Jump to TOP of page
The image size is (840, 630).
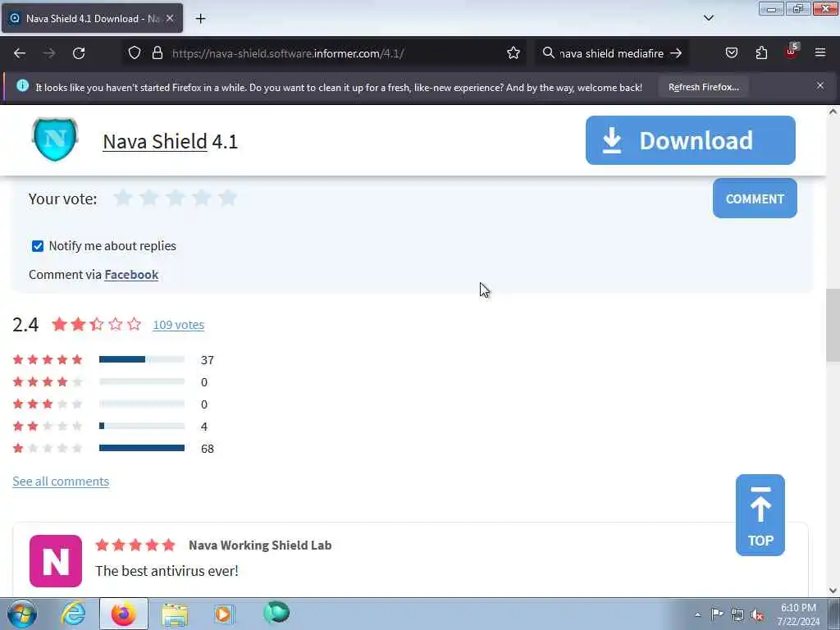pyautogui.click(x=760, y=515)
